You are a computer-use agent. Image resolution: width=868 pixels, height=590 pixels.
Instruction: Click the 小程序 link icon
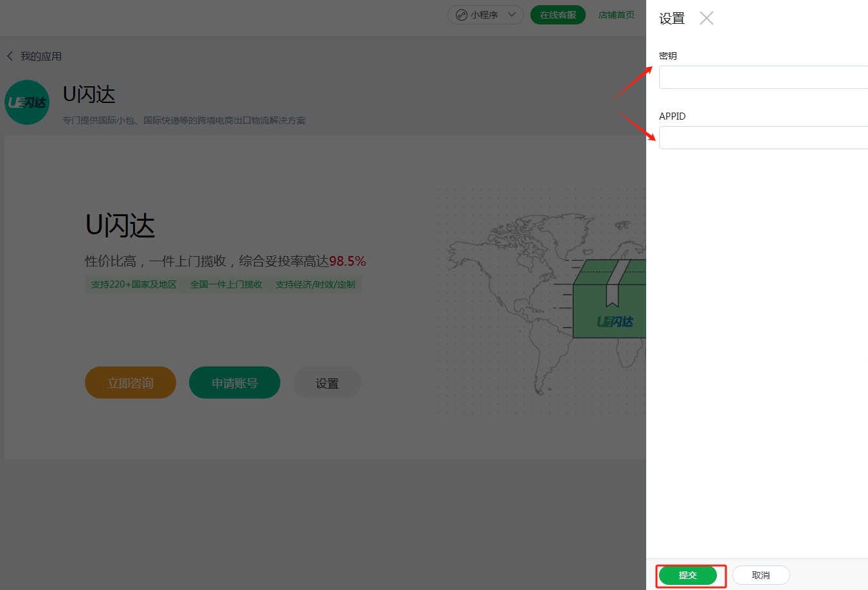[x=462, y=15]
